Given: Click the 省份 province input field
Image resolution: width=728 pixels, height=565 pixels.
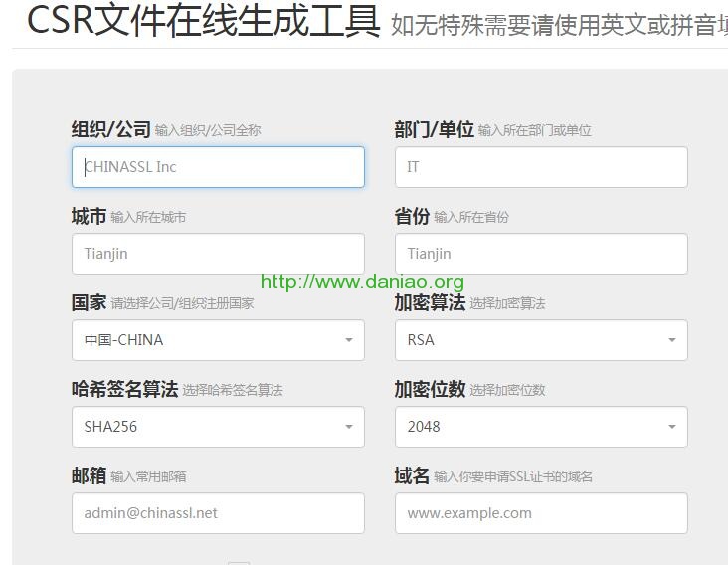Looking at the screenshot, I should click(x=541, y=254).
